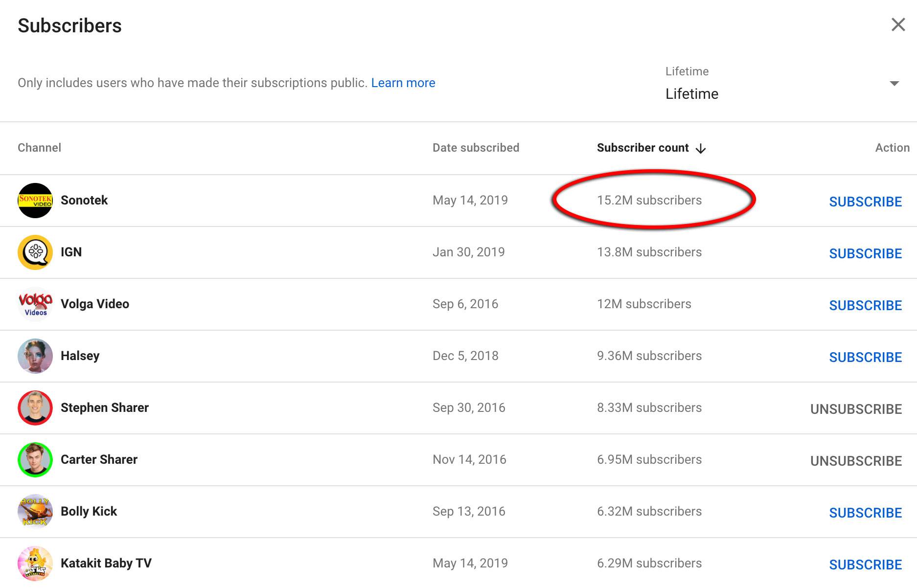Open Bolly Kick channel avatar

pos(35,512)
